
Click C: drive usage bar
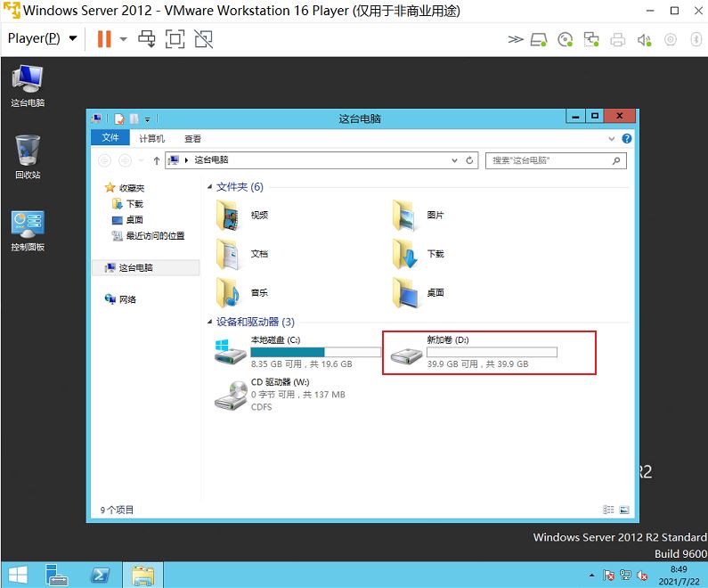tap(315, 352)
